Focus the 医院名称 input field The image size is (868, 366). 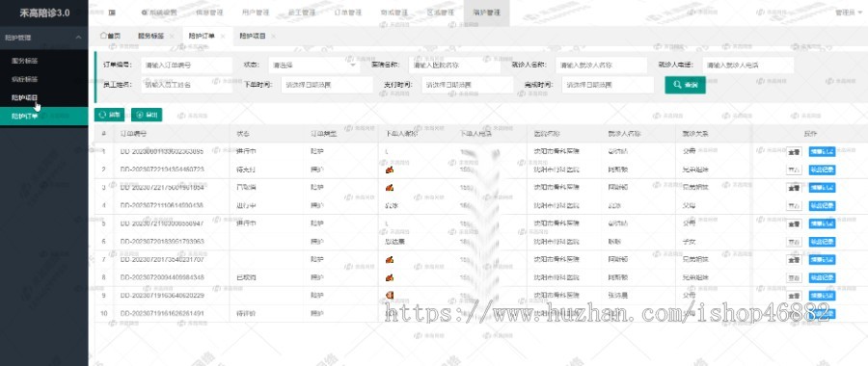(454, 65)
